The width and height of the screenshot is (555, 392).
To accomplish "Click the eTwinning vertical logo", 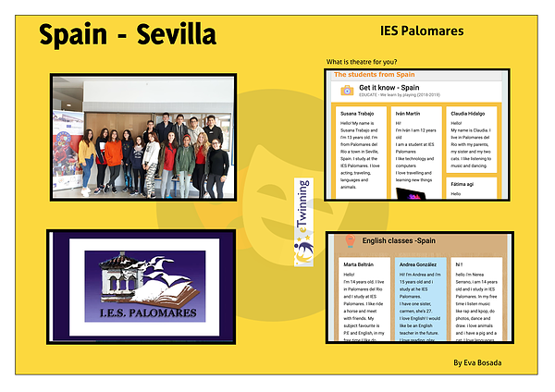I will click(x=303, y=222).
